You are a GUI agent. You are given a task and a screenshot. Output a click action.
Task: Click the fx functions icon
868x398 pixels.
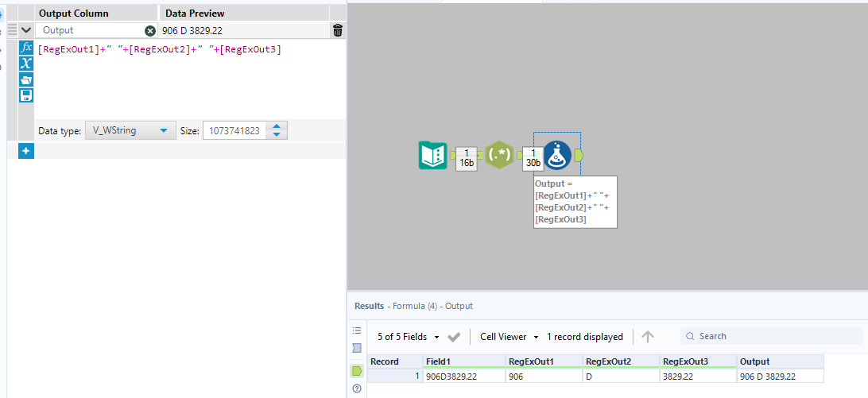tap(26, 48)
